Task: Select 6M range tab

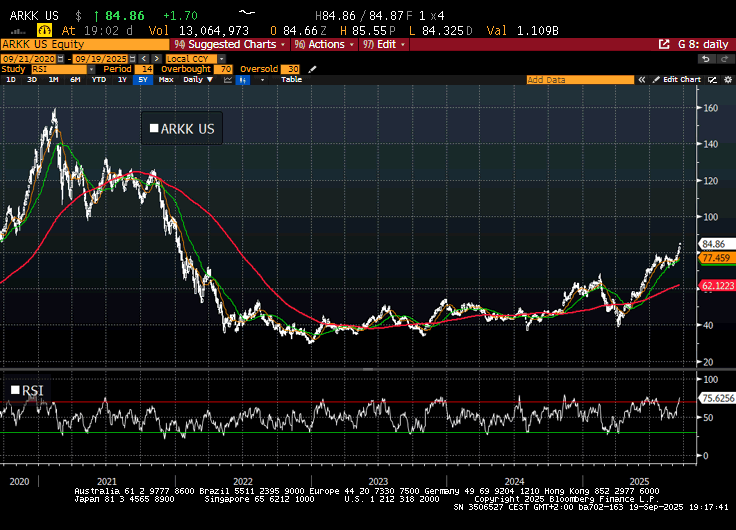Action: click(x=75, y=80)
